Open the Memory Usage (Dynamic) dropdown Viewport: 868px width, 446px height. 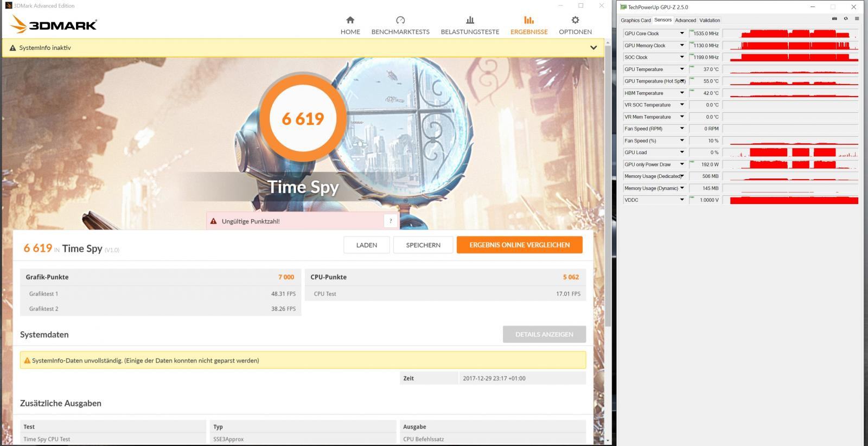(682, 188)
